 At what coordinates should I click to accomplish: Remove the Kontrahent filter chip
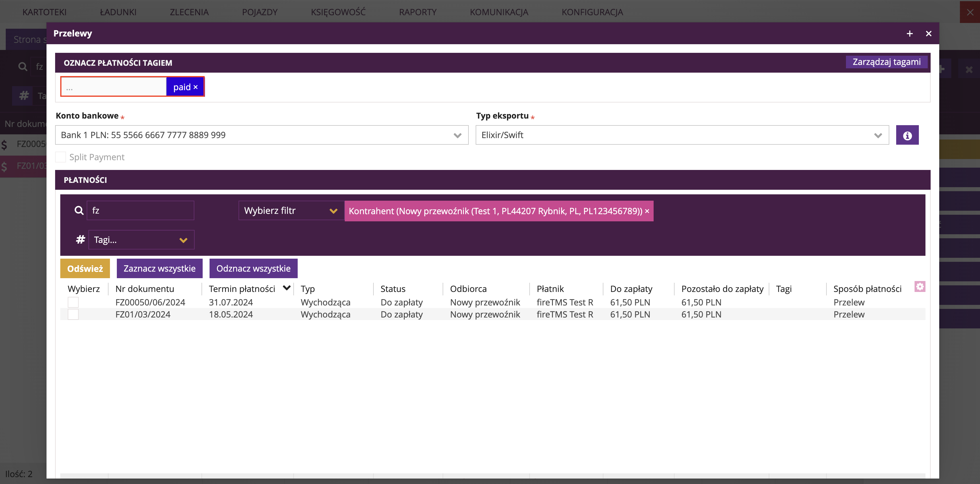[x=647, y=211]
